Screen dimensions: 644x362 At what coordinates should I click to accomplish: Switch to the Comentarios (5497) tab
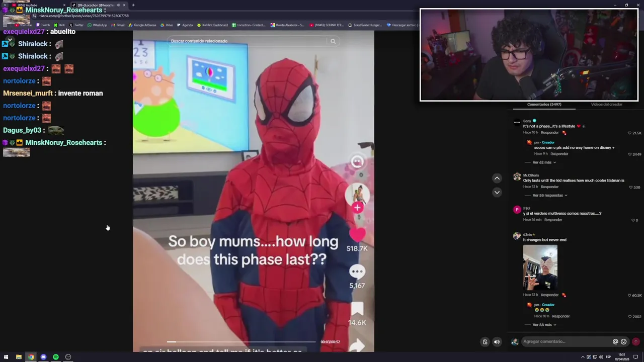click(x=544, y=105)
